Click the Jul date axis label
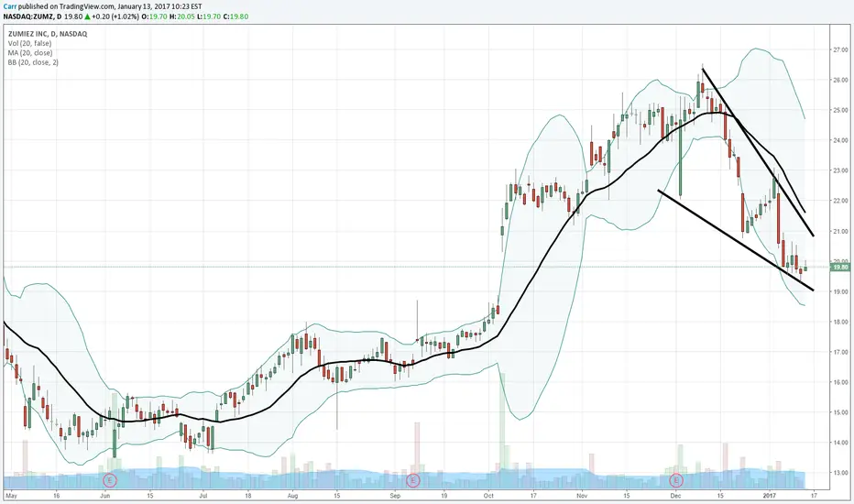The width and height of the screenshot is (854, 504). click(x=203, y=496)
